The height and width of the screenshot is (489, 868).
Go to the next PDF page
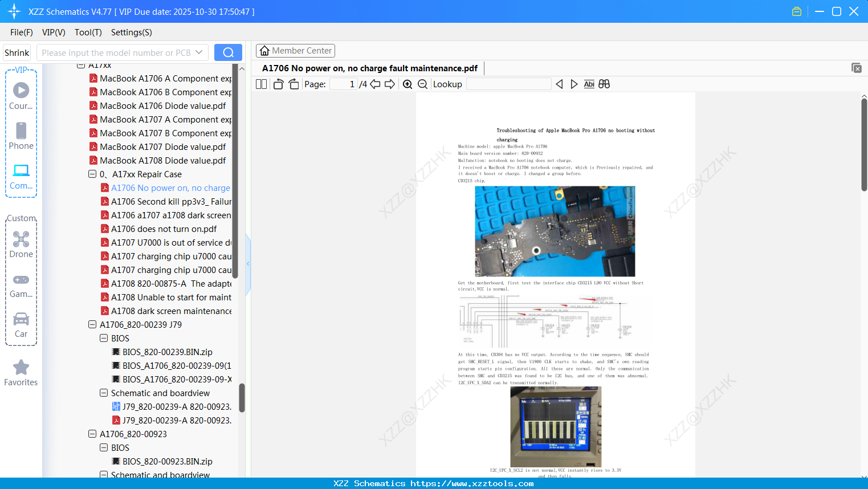390,84
